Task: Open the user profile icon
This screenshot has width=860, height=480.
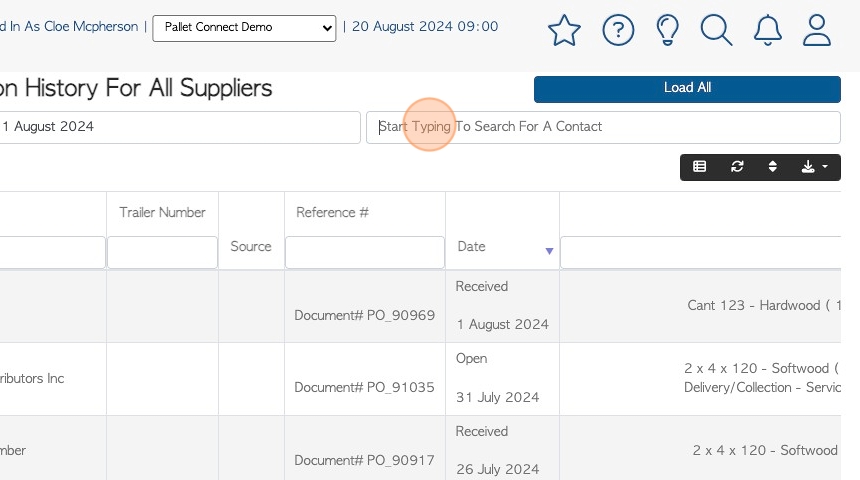Action: click(817, 30)
